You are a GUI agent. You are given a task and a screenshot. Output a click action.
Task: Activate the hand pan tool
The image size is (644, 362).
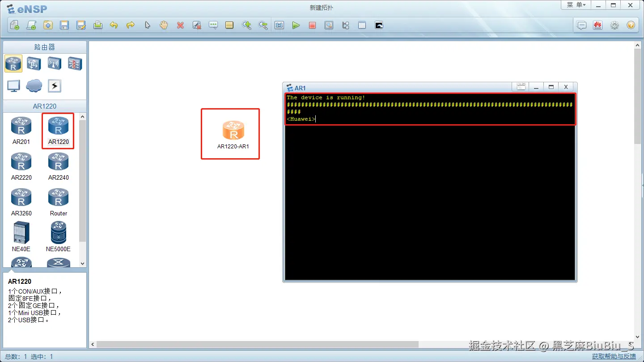coord(164,25)
